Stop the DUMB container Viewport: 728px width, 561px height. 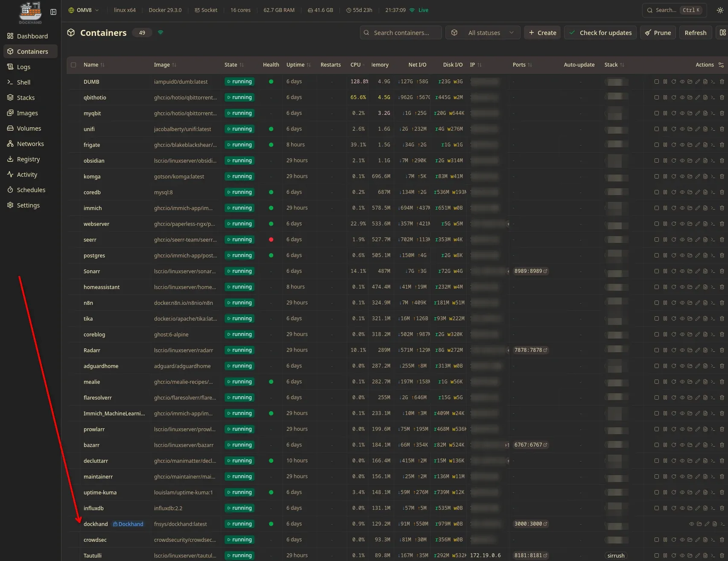(x=657, y=82)
